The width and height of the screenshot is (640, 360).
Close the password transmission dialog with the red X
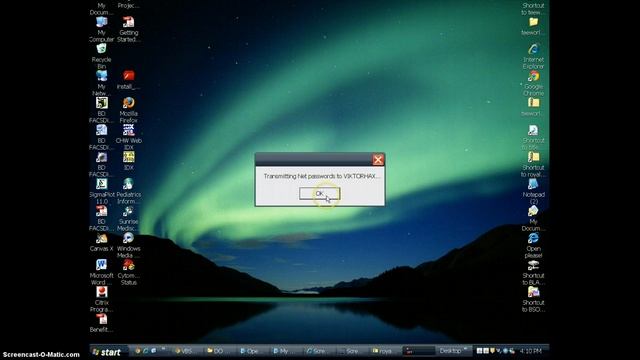coord(378,160)
